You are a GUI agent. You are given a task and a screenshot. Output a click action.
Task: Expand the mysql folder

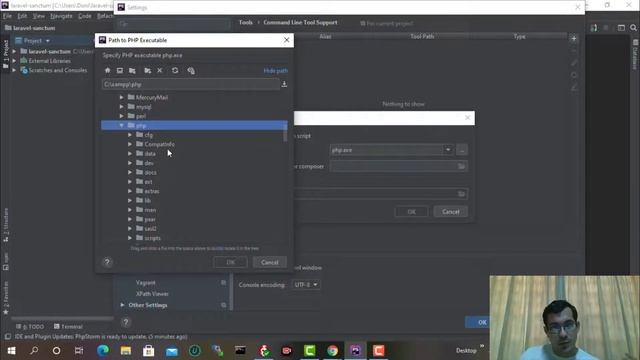pyautogui.click(x=121, y=107)
